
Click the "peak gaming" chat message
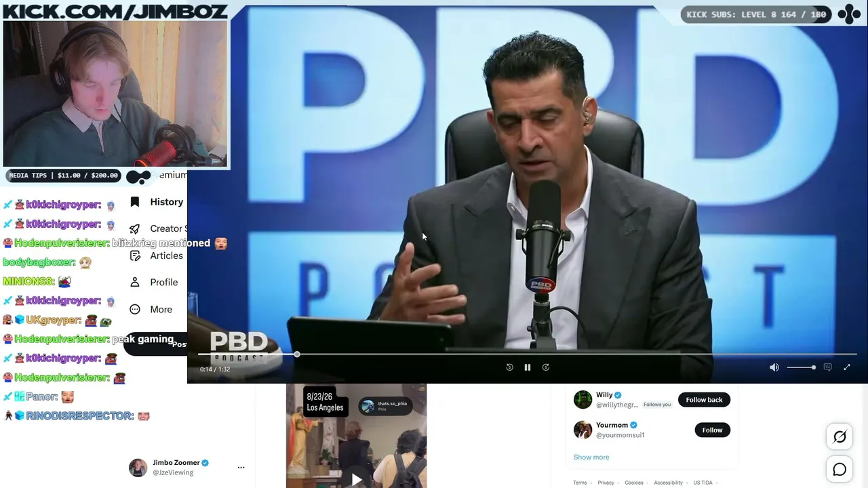coord(142,339)
